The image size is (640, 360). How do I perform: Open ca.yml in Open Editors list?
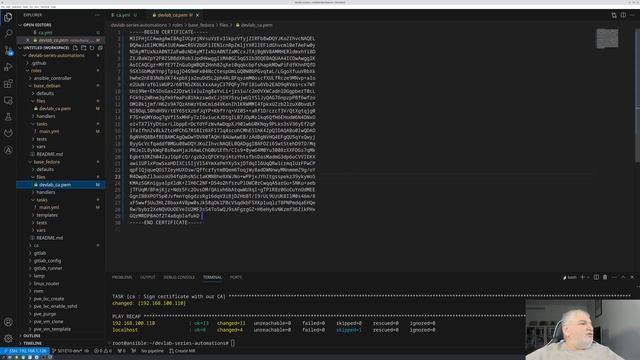(x=60, y=33)
